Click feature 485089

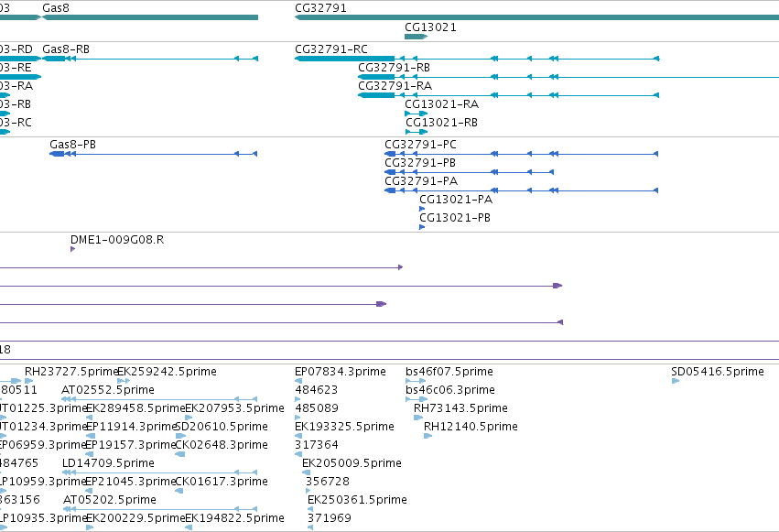tap(298, 418)
